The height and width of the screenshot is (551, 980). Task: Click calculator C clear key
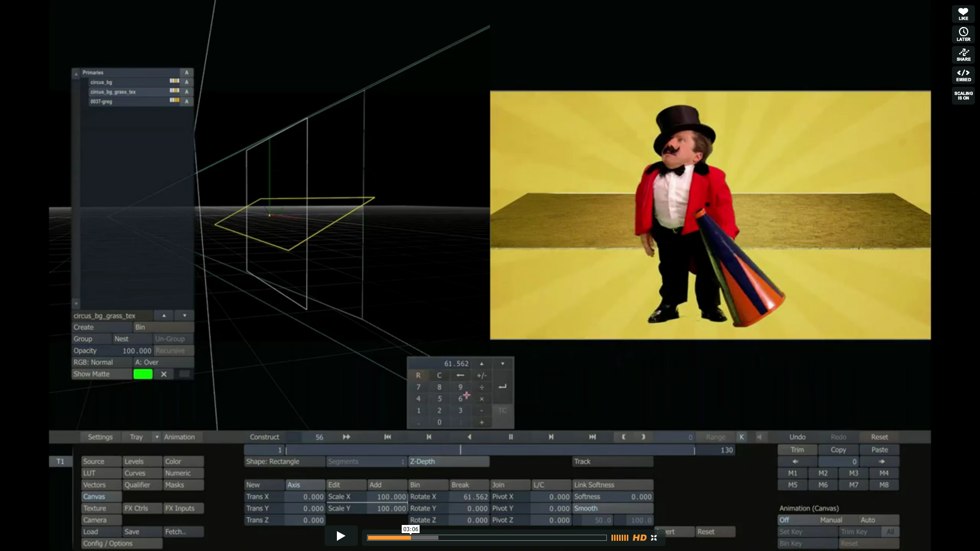439,375
